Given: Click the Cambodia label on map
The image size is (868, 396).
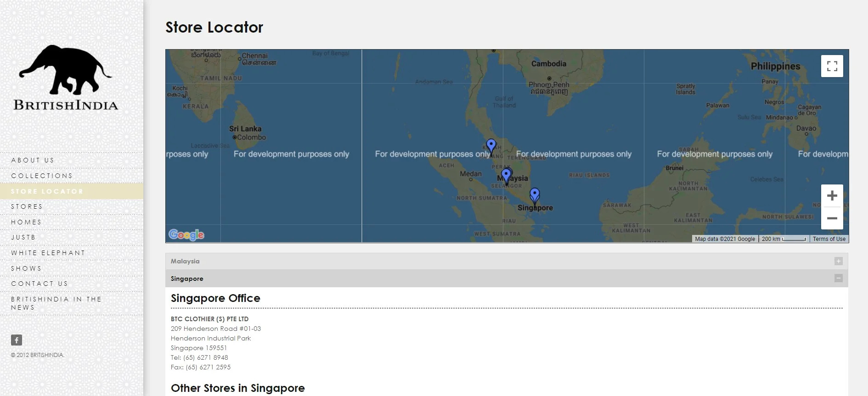Looking at the screenshot, I should click(549, 64).
